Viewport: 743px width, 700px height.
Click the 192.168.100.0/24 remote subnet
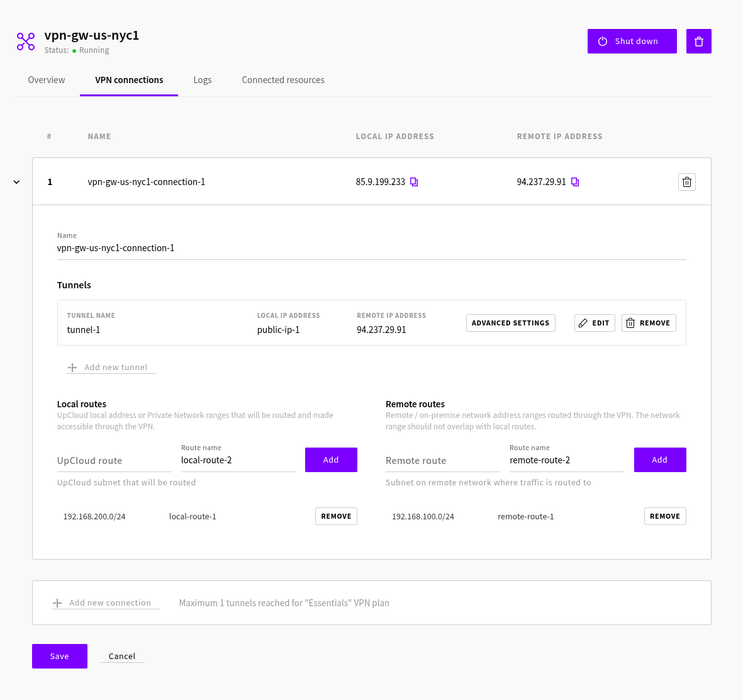[x=423, y=516]
